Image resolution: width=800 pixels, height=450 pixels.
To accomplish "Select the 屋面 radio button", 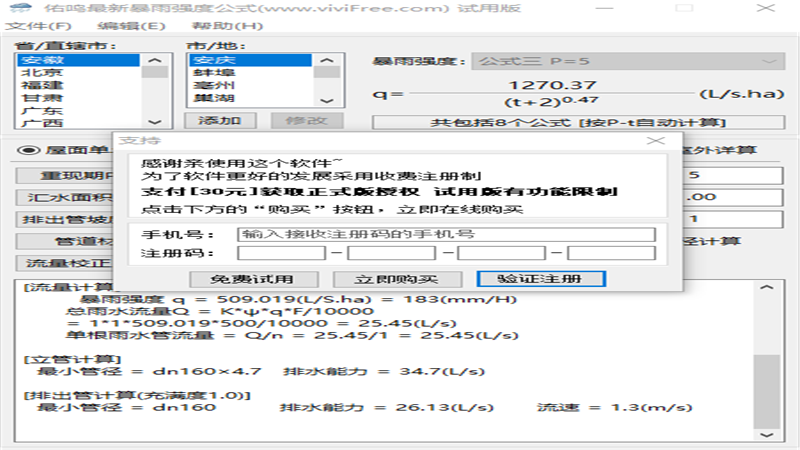I will 28,150.
